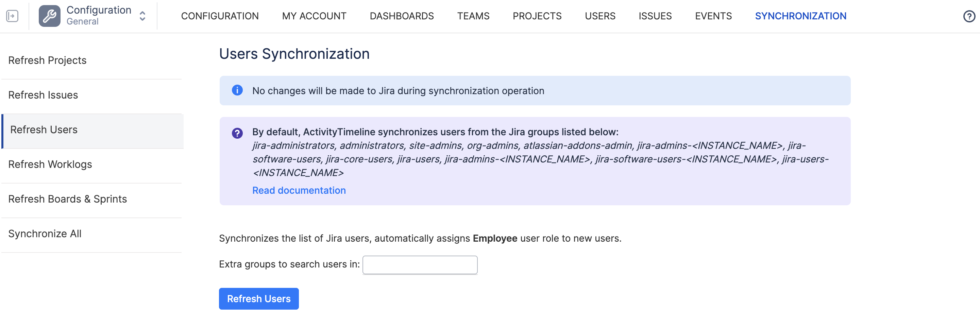Open the CONFIGURATION tab
980x329 pixels.
coord(220,16)
